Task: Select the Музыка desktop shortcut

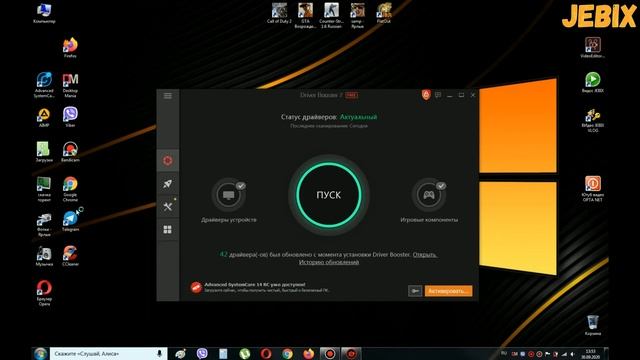Action: click(x=44, y=256)
